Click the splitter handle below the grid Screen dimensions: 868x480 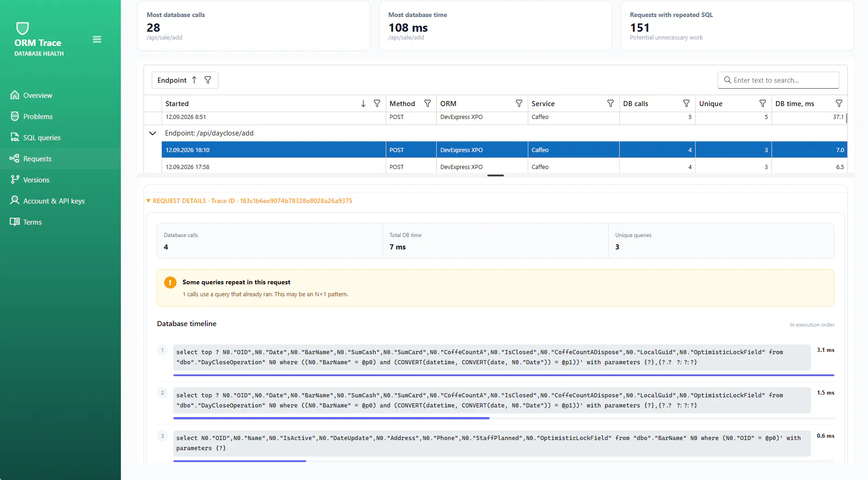pos(496,175)
